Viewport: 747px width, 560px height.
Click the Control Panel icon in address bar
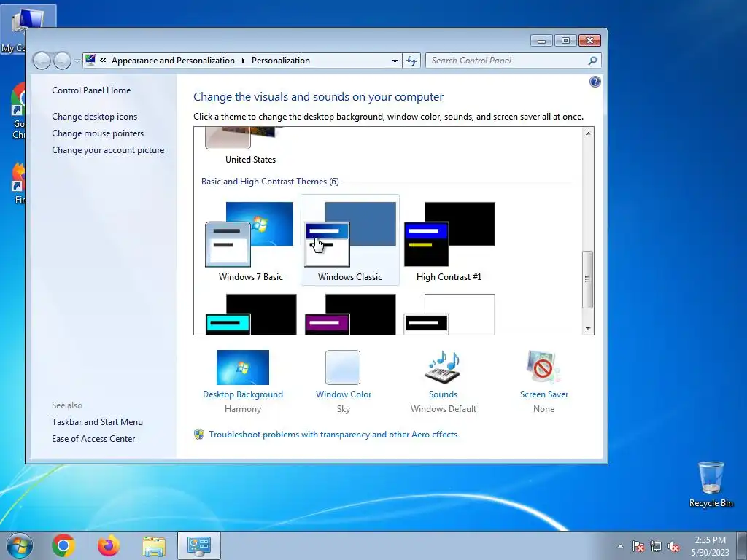(x=90, y=60)
